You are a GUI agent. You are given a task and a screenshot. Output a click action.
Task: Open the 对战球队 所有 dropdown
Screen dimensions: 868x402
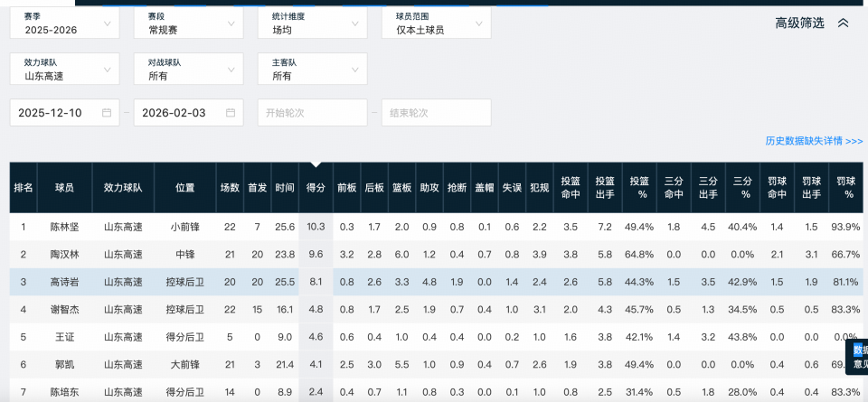point(189,70)
